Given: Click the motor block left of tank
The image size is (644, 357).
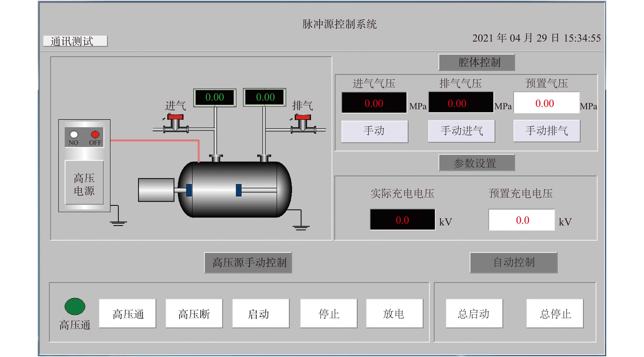Looking at the screenshot, I should 156,190.
